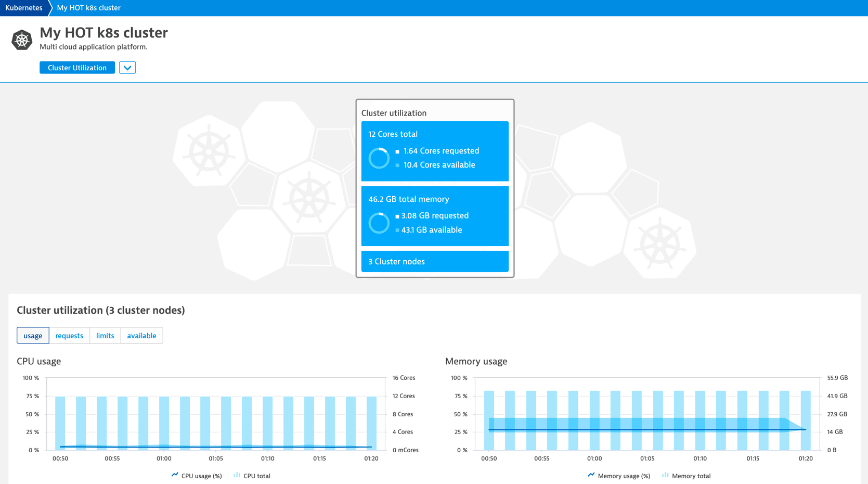
Task: Click the 1.64 Cores requested text
Action: (441, 151)
